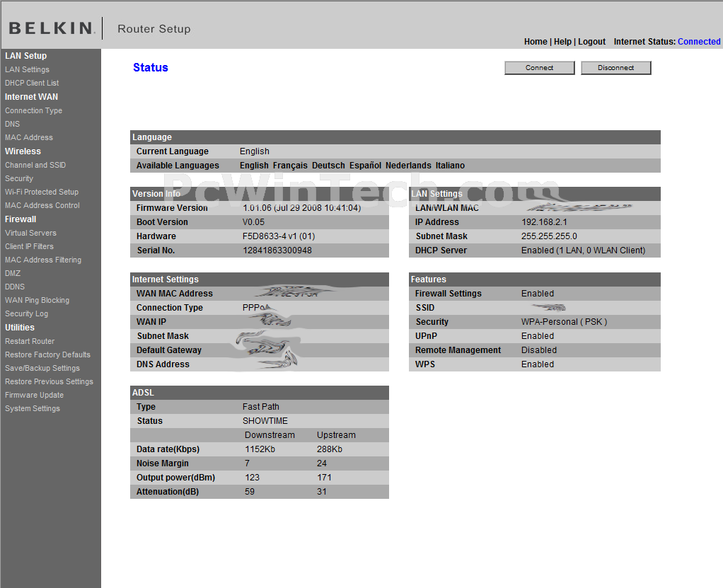The height and width of the screenshot is (588, 723).
Task: Open the Restart Router page
Action: (x=30, y=341)
